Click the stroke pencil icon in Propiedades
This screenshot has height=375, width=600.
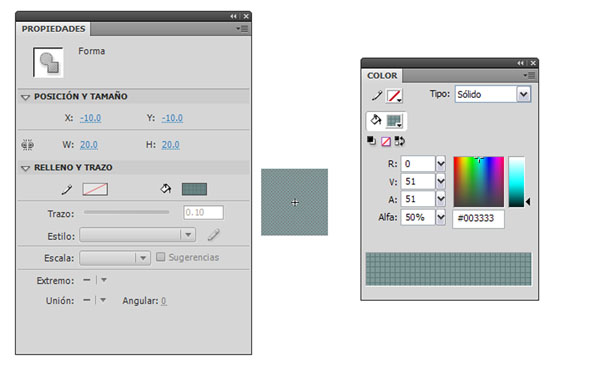click(x=67, y=189)
